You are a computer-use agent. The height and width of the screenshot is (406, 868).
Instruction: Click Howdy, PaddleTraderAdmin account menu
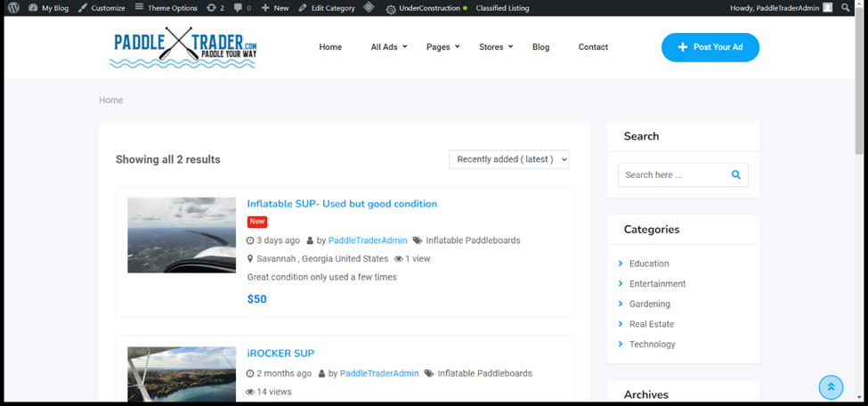781,8
